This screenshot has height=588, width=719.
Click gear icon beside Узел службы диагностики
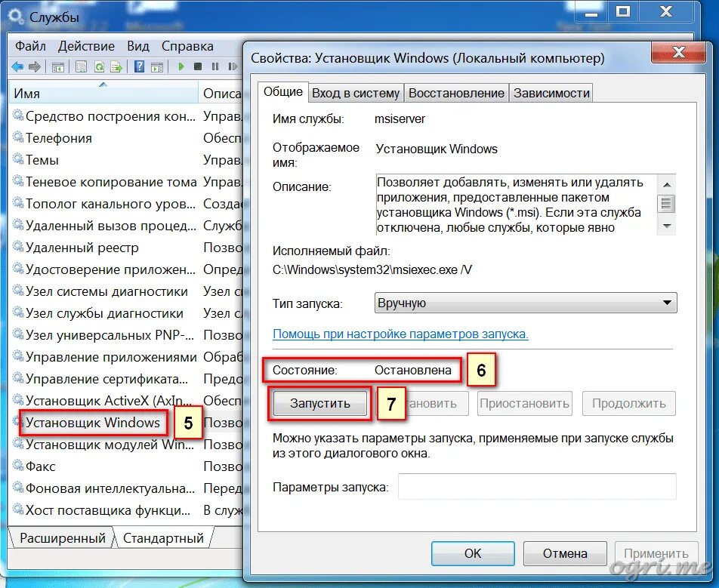tap(18, 312)
